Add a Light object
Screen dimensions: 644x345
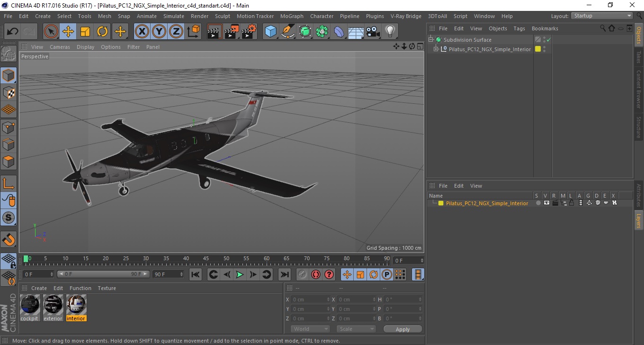[x=390, y=32]
